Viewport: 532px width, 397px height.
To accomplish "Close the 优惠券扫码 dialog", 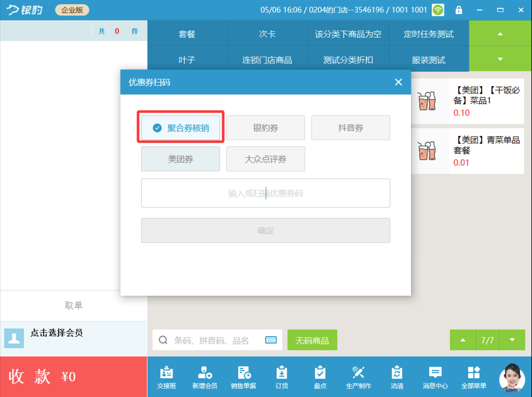I will tap(398, 82).
